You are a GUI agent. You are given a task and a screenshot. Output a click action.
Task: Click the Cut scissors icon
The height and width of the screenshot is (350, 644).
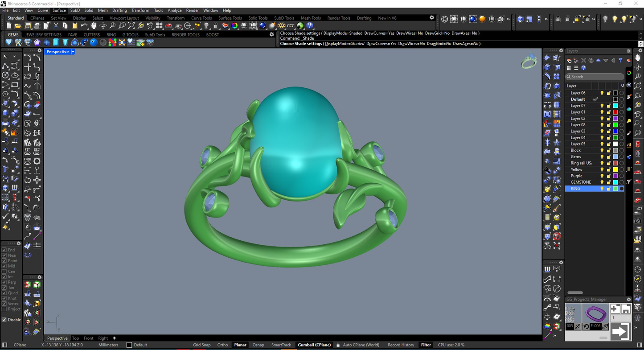56,26
